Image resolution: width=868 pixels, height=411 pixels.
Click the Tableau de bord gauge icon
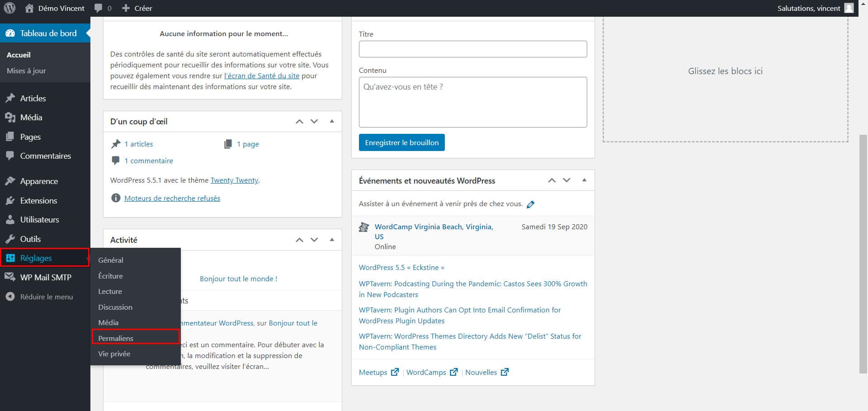click(x=10, y=33)
